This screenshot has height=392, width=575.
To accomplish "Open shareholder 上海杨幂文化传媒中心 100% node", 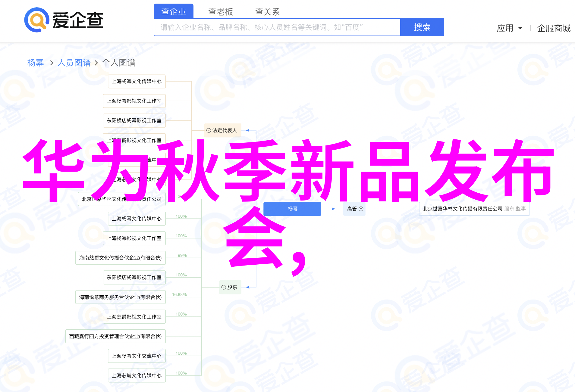I will click(137, 219).
